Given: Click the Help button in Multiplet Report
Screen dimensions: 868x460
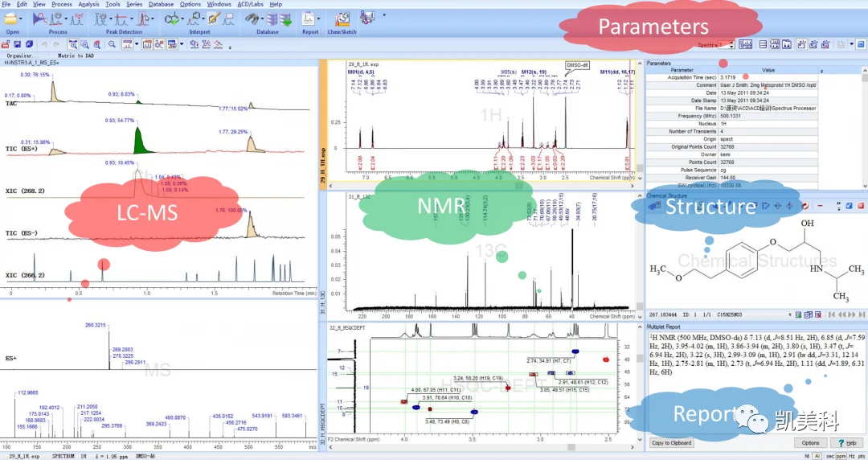Looking at the screenshot, I should click(x=847, y=443).
